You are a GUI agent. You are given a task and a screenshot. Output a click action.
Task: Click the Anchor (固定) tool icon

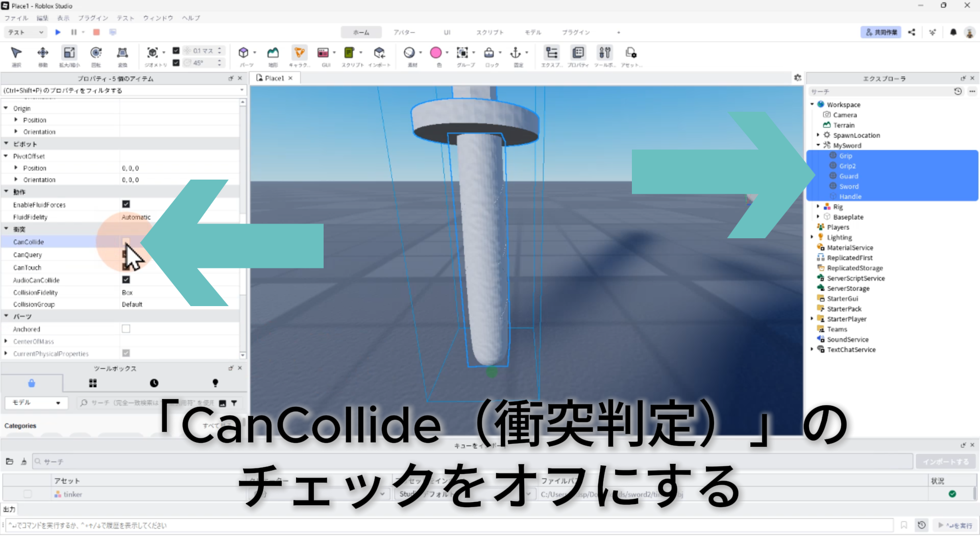516,53
